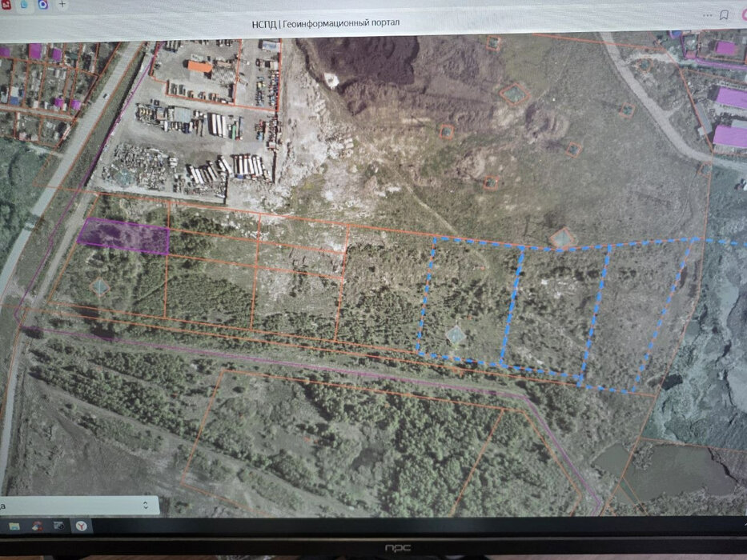Open a new browser tab with plus button

pyautogui.click(x=62, y=4)
